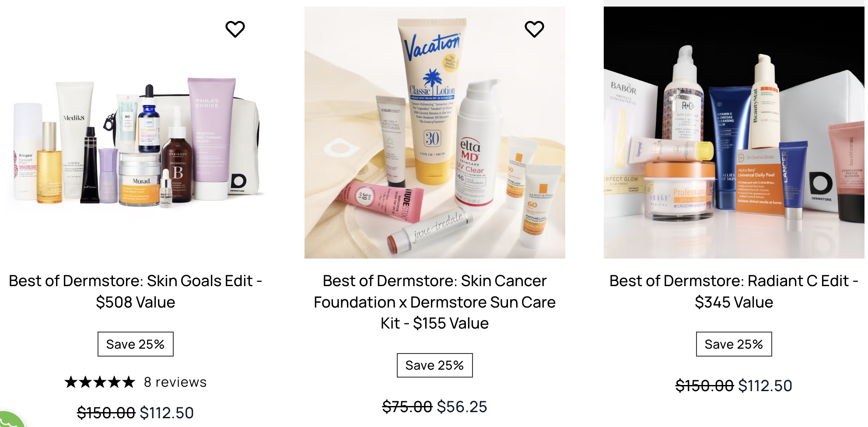This screenshot has width=868, height=427.
Task: Open Sun Care Kit product image
Action: [x=435, y=133]
